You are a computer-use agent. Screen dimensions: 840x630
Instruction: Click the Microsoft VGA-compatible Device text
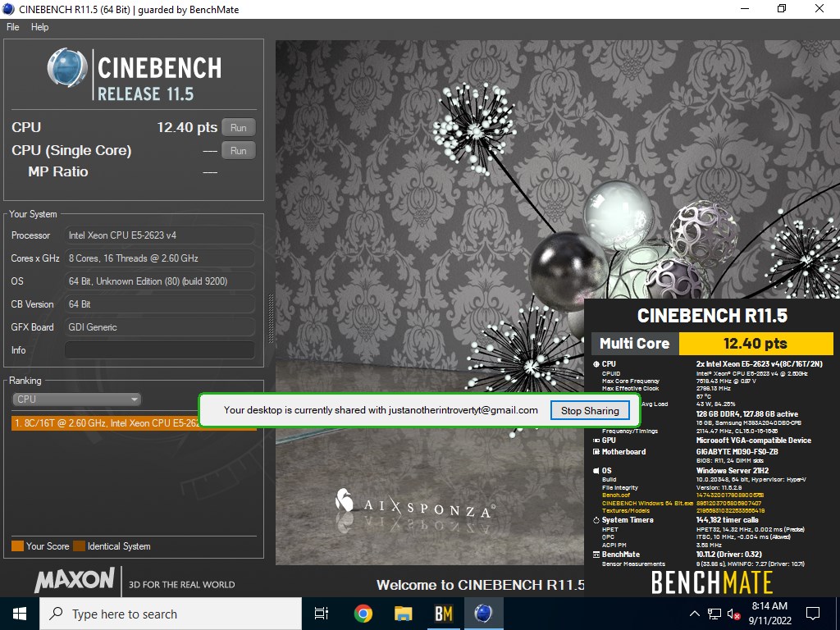tap(753, 441)
